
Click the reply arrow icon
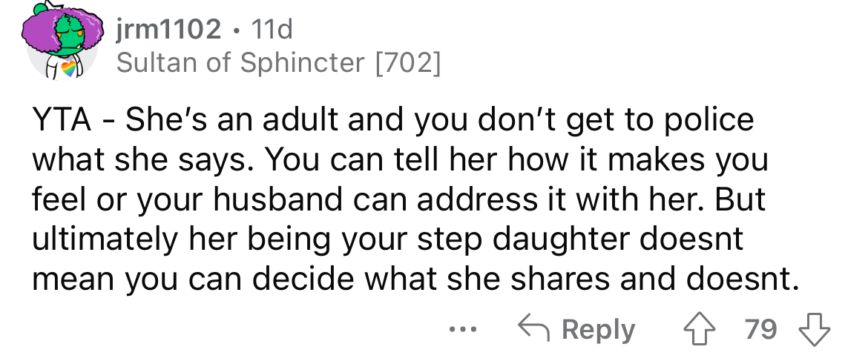coord(534,330)
